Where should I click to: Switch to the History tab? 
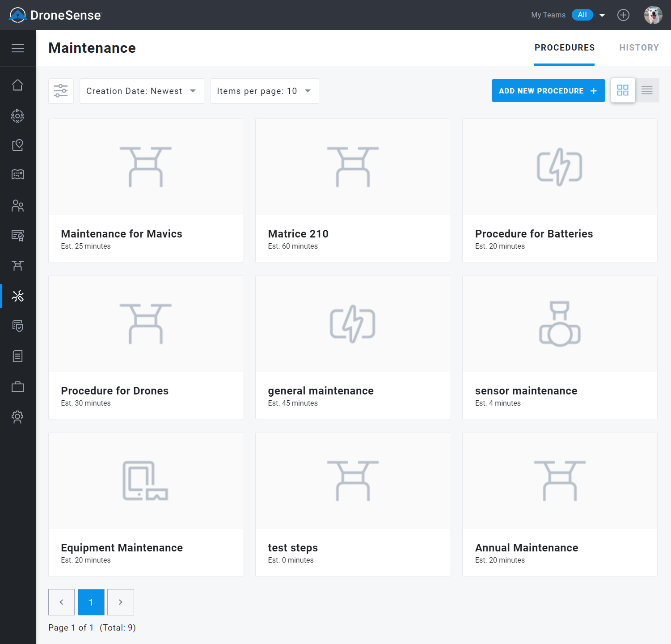(x=639, y=48)
